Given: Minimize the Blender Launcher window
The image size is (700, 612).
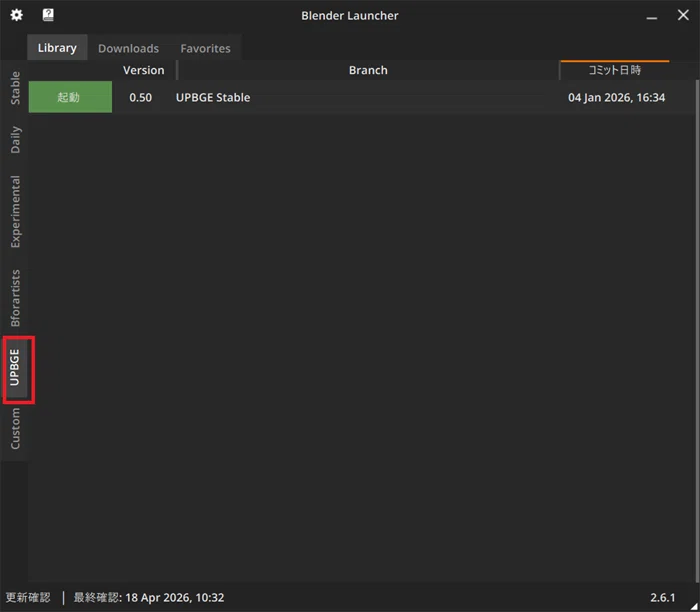Looking at the screenshot, I should [x=652, y=16].
